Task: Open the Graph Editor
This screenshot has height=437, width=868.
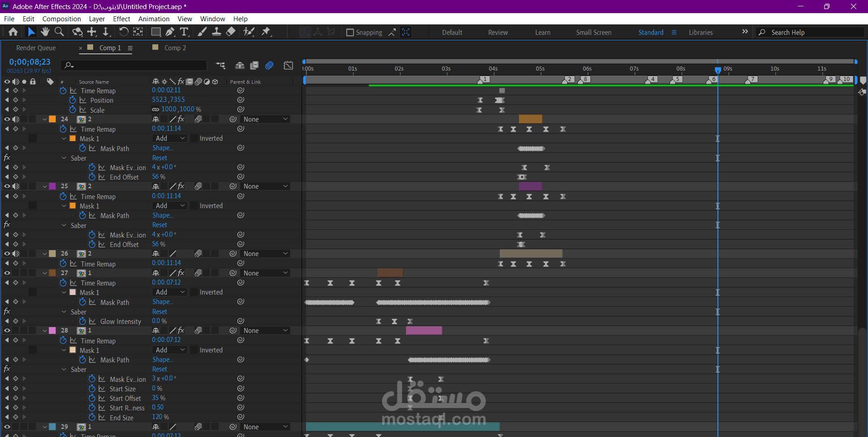Action: click(x=288, y=66)
